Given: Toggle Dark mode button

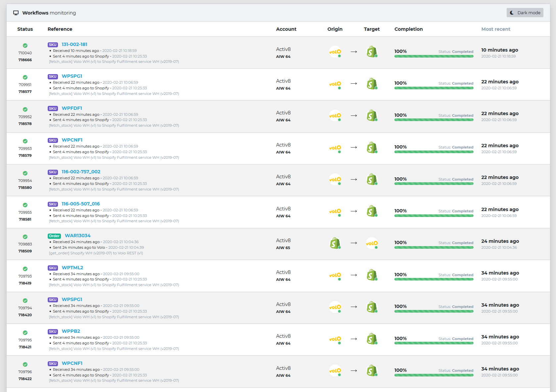Looking at the screenshot, I should [x=525, y=13].
